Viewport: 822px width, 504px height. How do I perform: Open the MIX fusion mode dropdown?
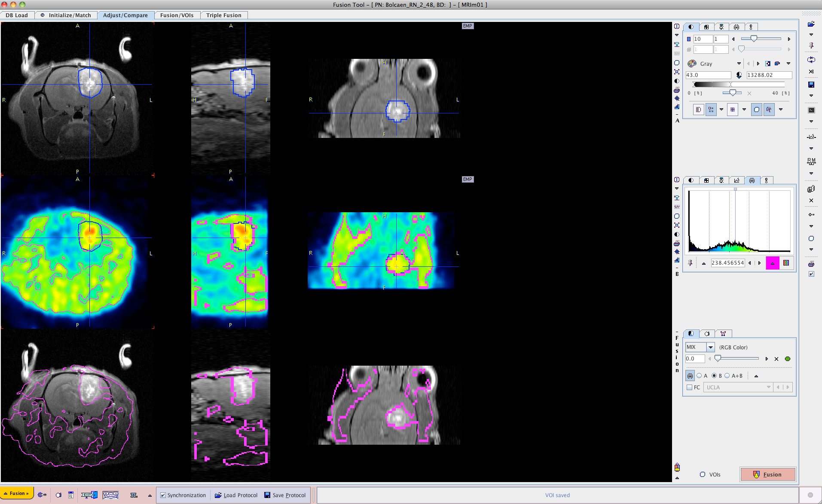point(711,347)
